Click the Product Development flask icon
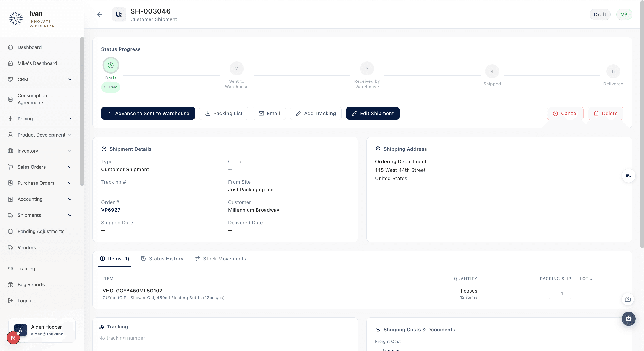The width and height of the screenshot is (644, 351). pyautogui.click(x=11, y=135)
